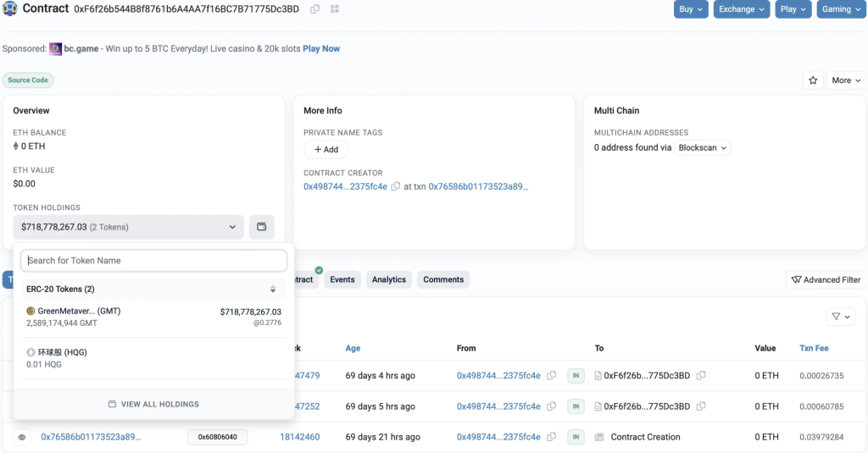Click the 0x60806040 method badge

click(x=218, y=437)
